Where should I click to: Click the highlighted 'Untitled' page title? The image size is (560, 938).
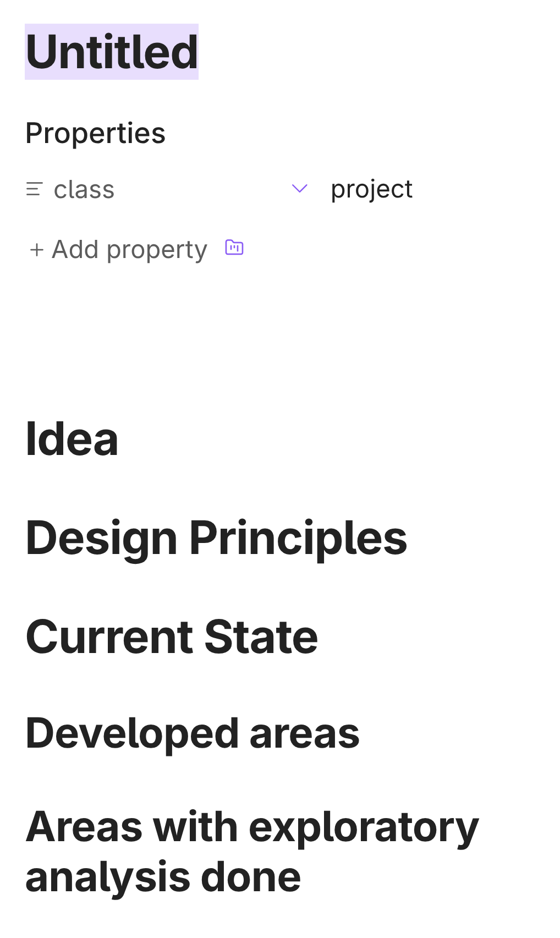click(112, 52)
